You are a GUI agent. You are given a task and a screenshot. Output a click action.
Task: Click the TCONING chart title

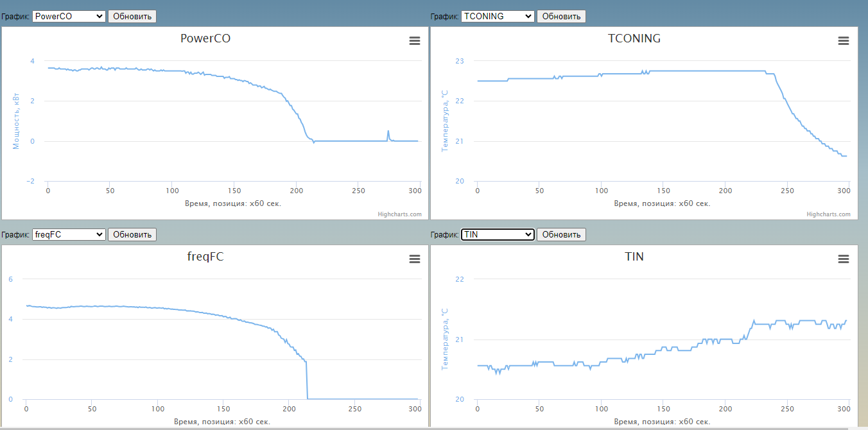click(x=634, y=39)
